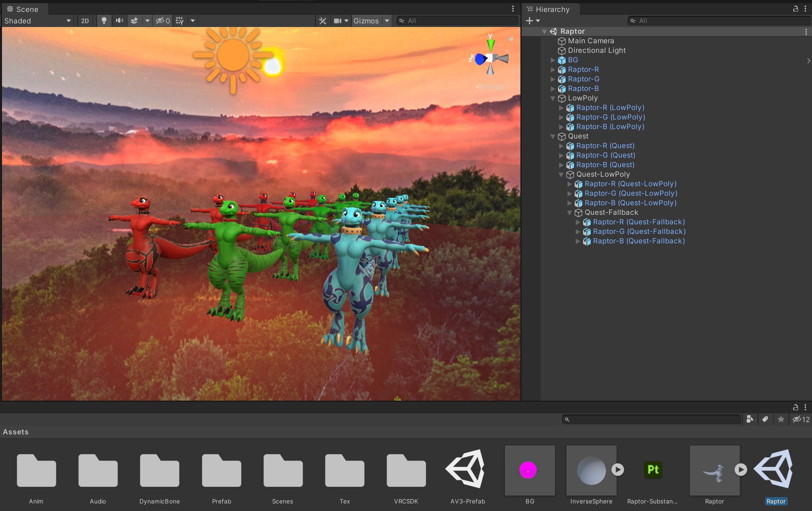Screen dimensions: 812x511
Task: Click the grid snapping icon
Action: (180, 21)
